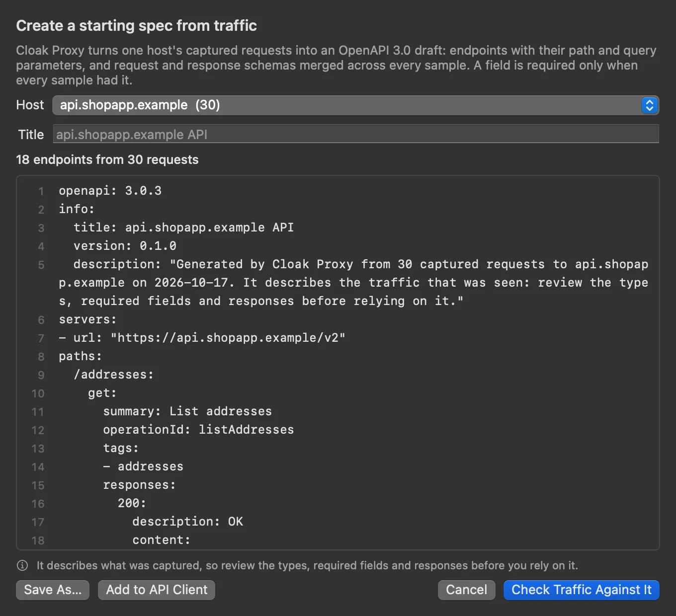This screenshot has height=616, width=676.
Task: Click the 'content:' line in the spec
Action: pyautogui.click(x=162, y=540)
